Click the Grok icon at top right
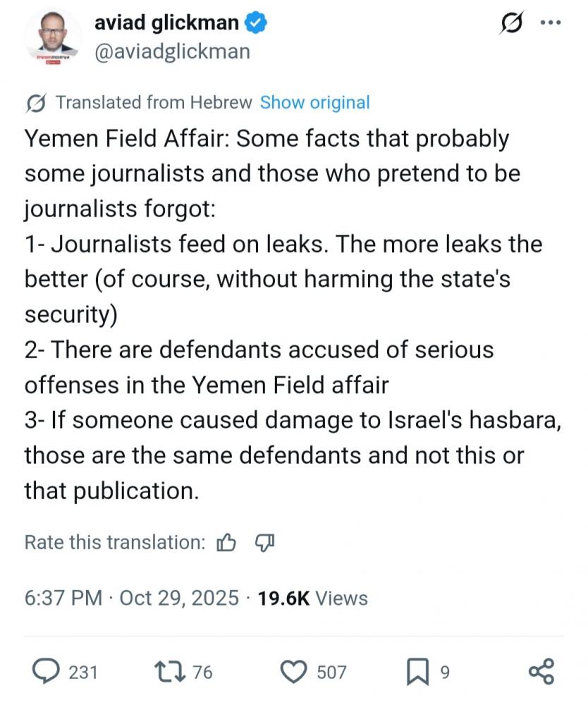Image resolution: width=588 pixels, height=705 pixels. point(510,23)
